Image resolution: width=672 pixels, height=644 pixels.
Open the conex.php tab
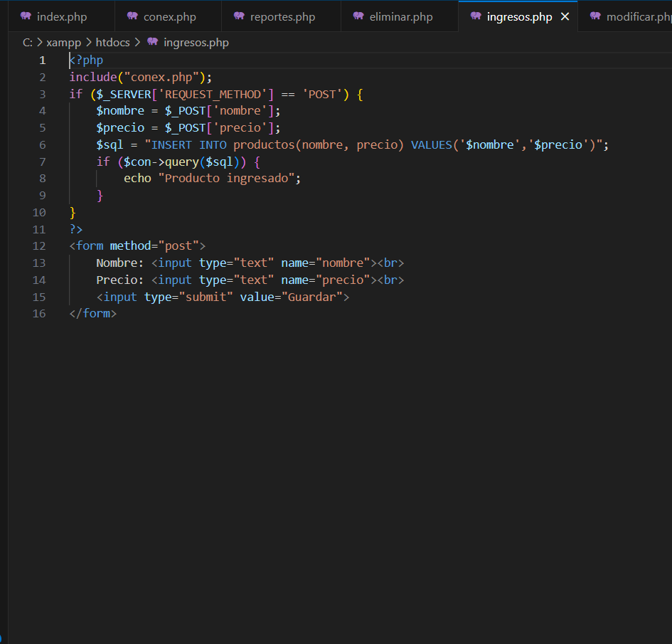pyautogui.click(x=170, y=17)
